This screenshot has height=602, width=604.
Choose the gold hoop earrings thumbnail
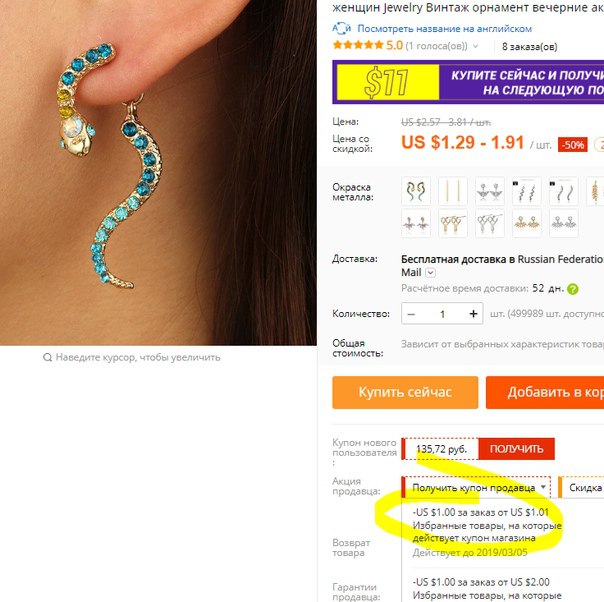point(453,223)
